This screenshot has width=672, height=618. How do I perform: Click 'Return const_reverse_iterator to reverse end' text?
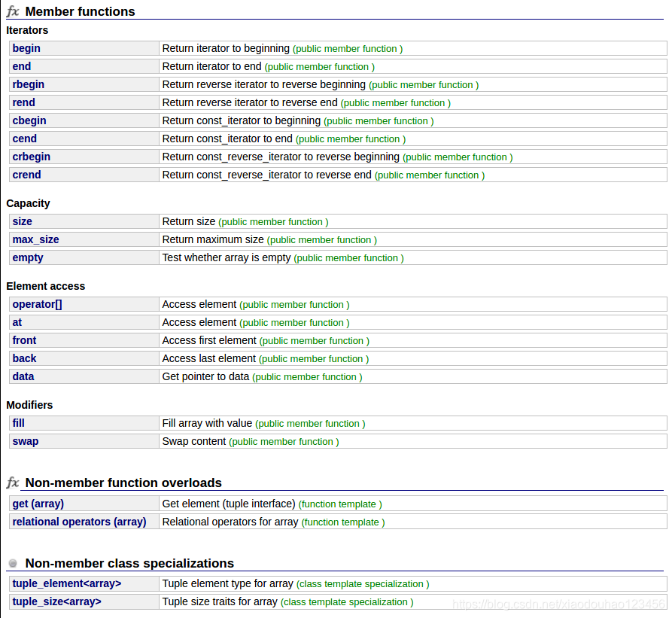266,175
